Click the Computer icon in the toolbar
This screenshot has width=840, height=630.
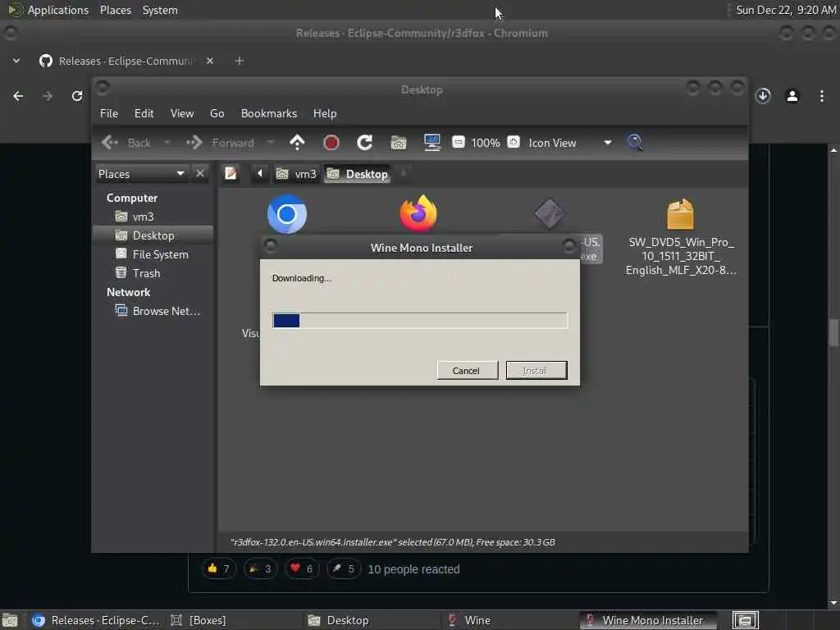coord(431,143)
